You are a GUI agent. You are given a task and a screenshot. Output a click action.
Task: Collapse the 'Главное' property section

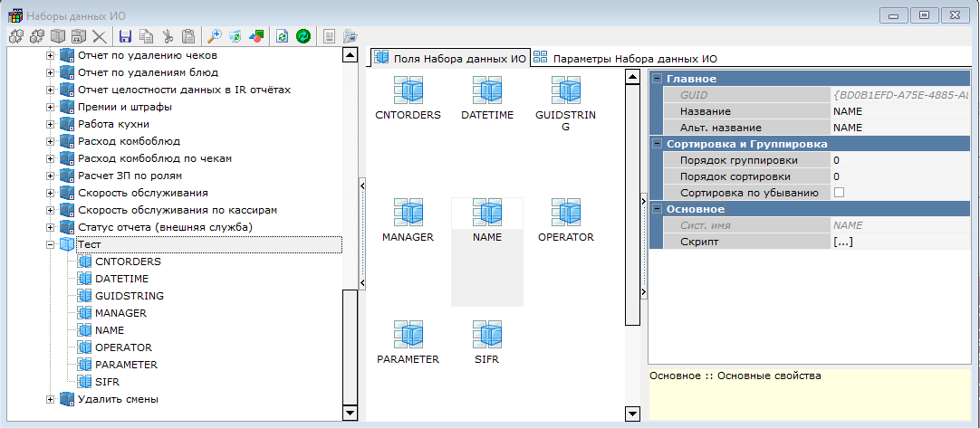[x=657, y=79]
